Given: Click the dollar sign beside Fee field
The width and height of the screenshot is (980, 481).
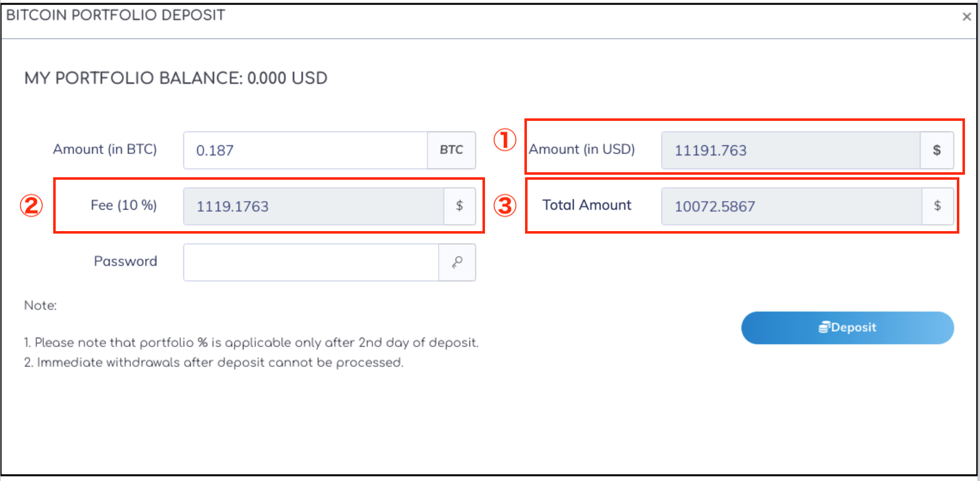Looking at the screenshot, I should coord(460,206).
